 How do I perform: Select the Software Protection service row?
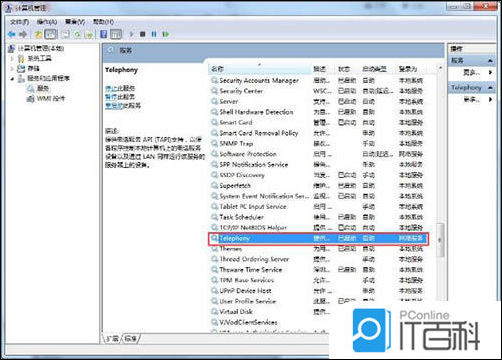pyautogui.click(x=318, y=154)
